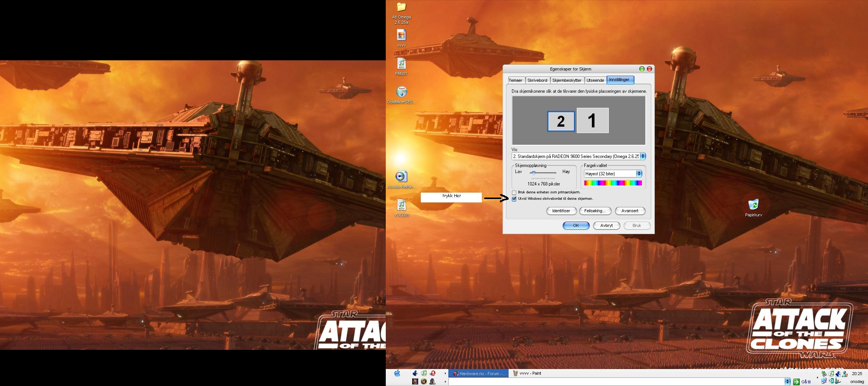Select the FM001 WAV file icon
Viewport: 868px width, 386px height.
click(401, 64)
